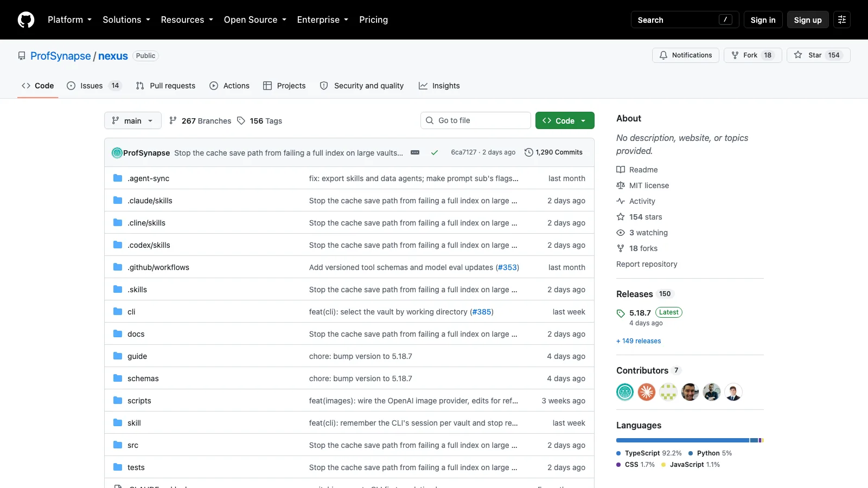Click the folder icon for .agent-sync
The image size is (868, 488).
coord(118,178)
